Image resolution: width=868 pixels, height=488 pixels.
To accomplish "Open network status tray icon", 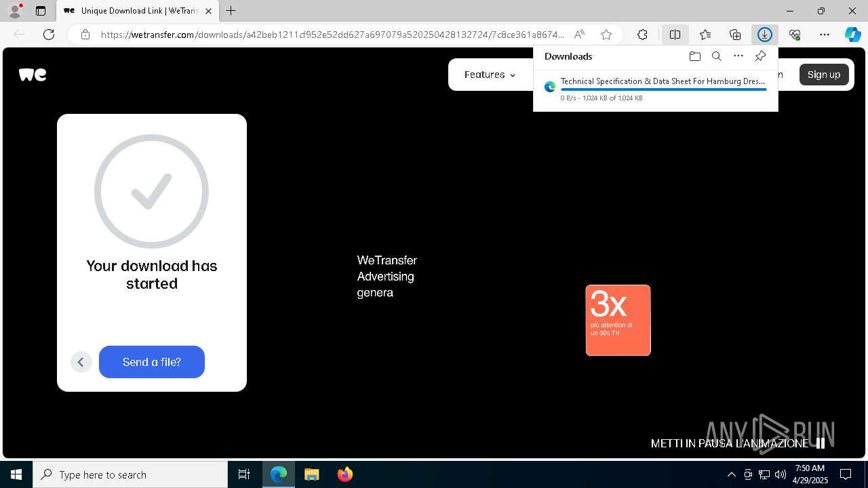I will point(764,474).
